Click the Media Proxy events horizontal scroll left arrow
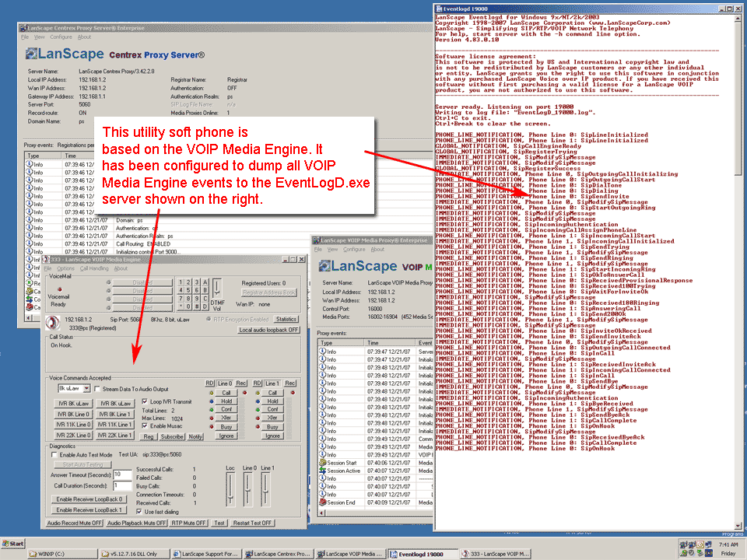 click(x=321, y=513)
